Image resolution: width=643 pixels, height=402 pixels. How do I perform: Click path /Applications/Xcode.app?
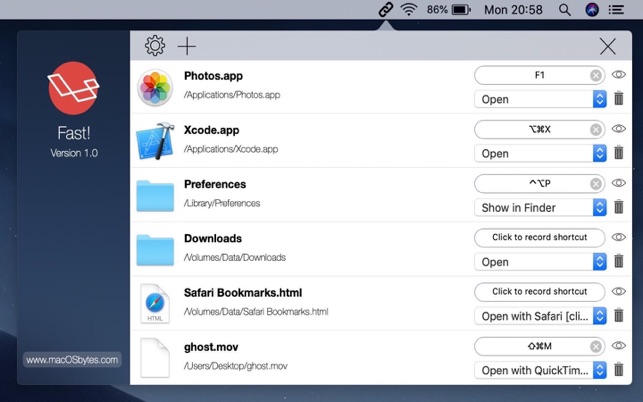[x=231, y=149]
